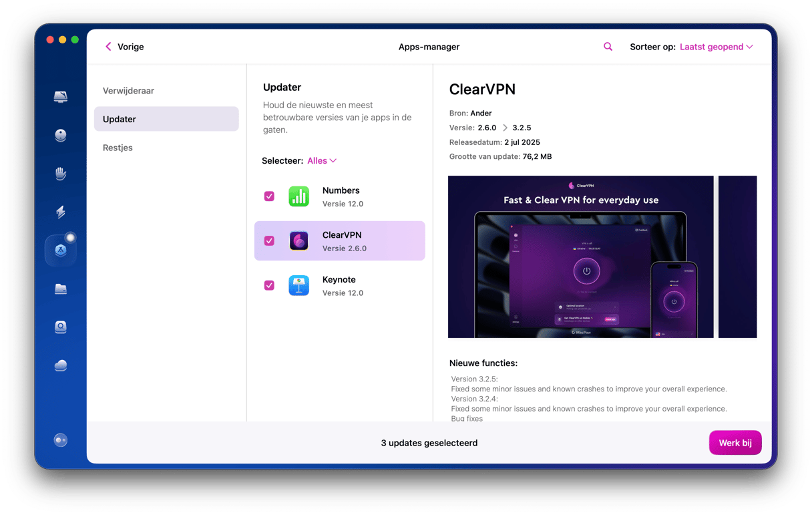Open the Assistant icon at sidebar bottom
The height and width of the screenshot is (515, 812).
[61, 440]
